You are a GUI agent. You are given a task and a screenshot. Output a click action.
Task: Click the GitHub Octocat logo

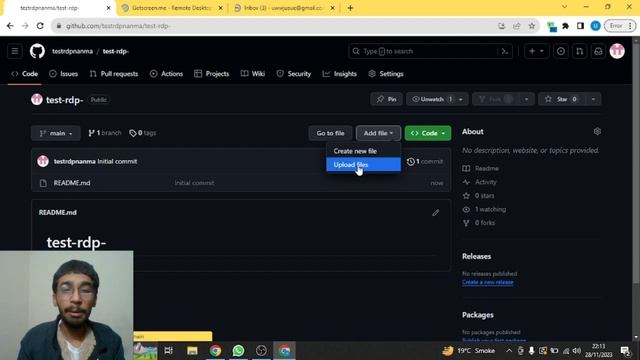(x=37, y=51)
